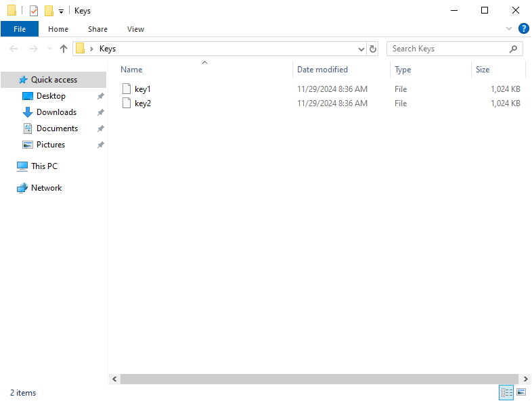Click key1's date modified value
Image resolution: width=532 pixels, height=401 pixels.
pos(332,89)
